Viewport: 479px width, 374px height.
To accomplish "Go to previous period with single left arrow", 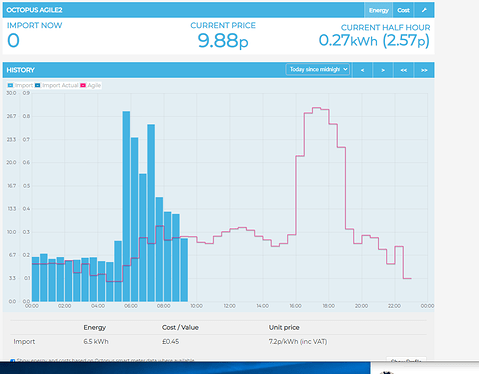I will pos(362,70).
